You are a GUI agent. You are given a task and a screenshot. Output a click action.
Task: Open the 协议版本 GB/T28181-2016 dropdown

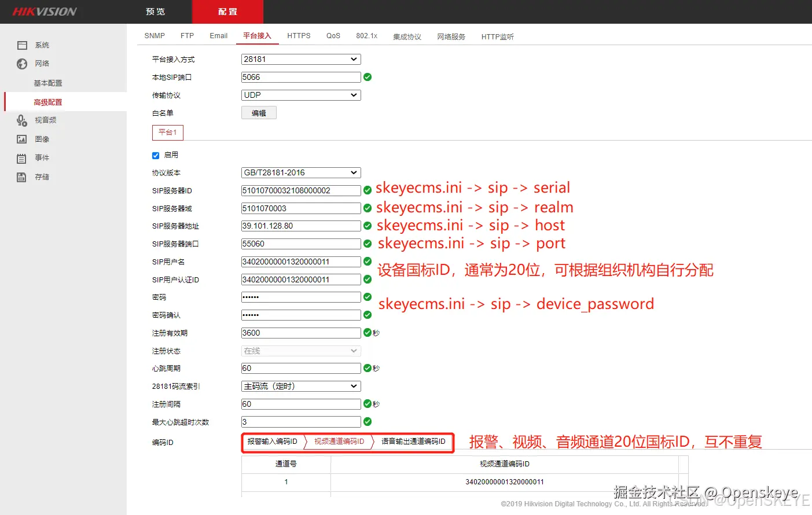[x=301, y=172]
